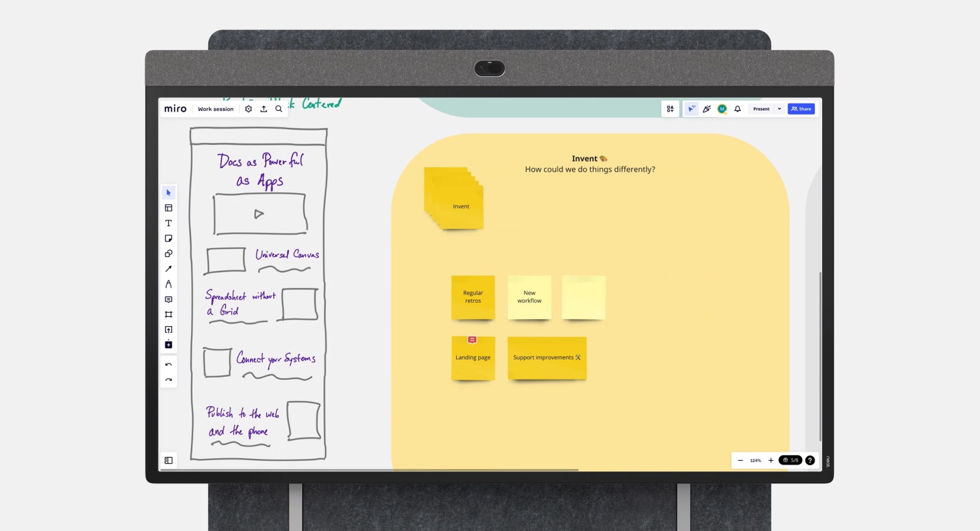Choose the Sticky note tool
The height and width of the screenshot is (531, 980).
169,238
